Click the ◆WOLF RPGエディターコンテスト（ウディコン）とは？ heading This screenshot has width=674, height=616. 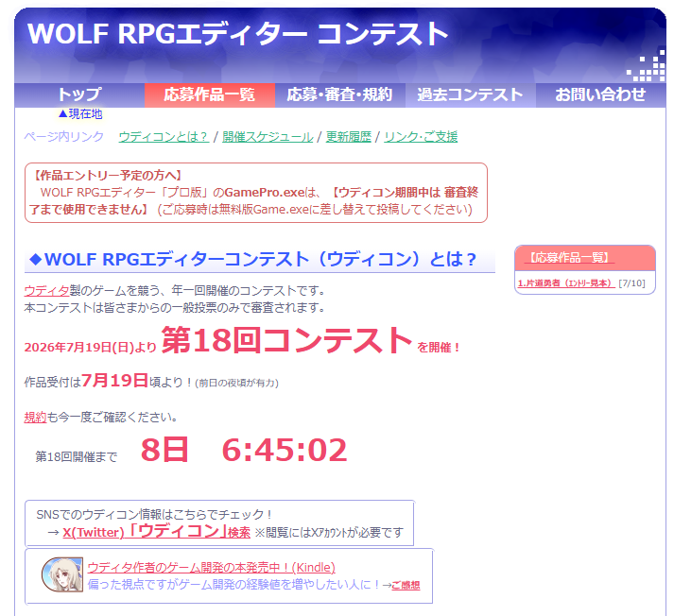point(252,260)
